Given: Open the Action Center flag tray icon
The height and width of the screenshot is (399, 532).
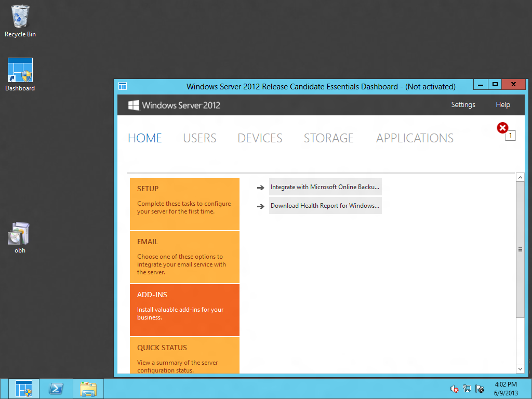Looking at the screenshot, I should click(480, 389).
